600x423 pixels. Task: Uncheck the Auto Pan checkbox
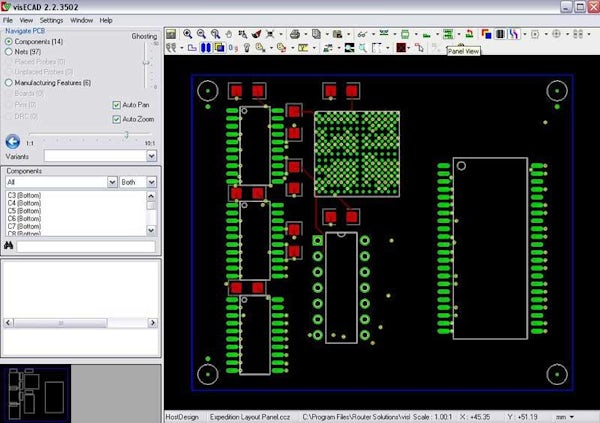(116, 105)
